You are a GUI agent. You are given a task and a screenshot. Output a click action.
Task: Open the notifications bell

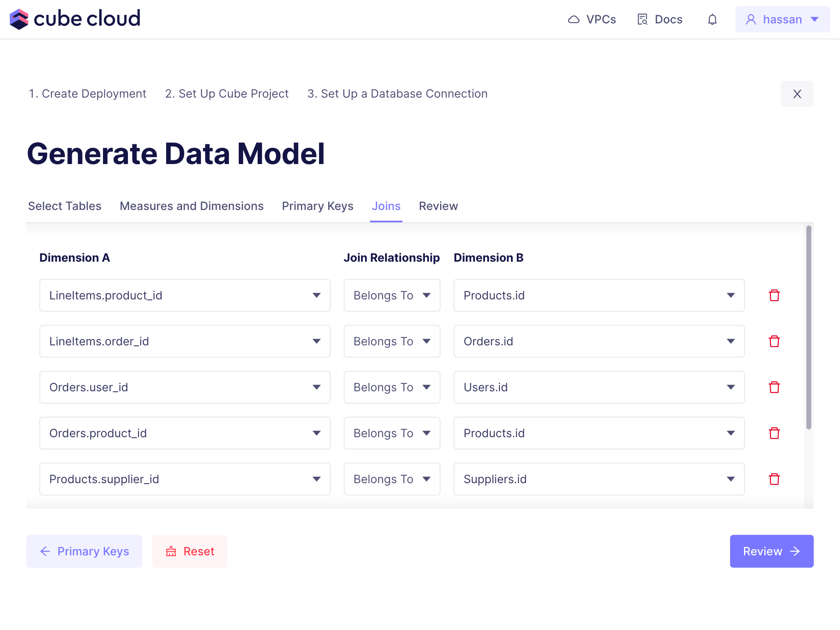712,19
